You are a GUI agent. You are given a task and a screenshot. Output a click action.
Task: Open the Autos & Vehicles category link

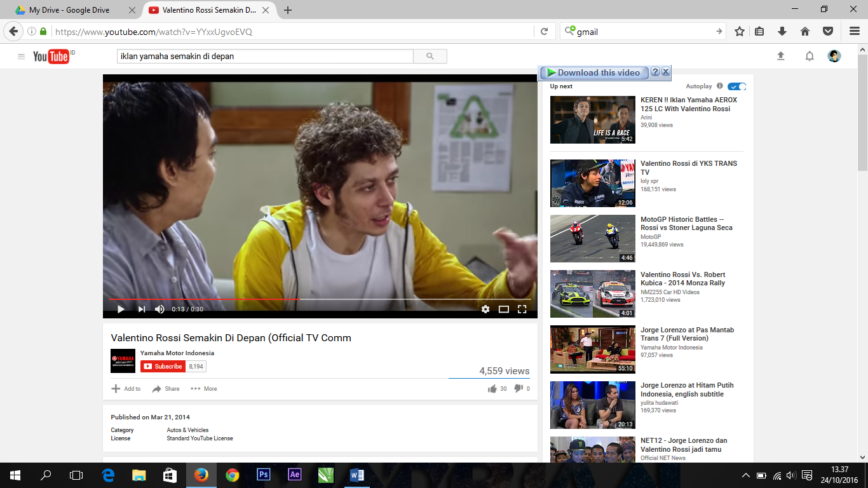click(187, 430)
